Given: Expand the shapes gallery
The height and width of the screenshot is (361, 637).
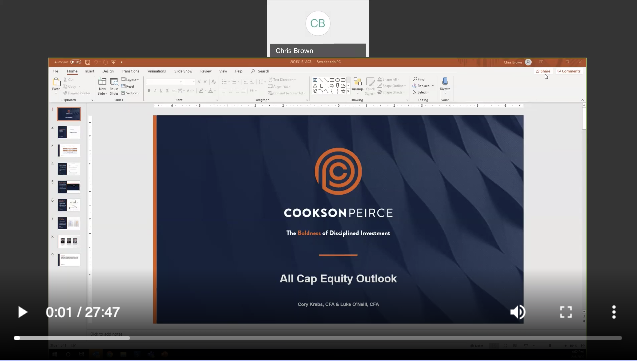Looking at the screenshot, I should [x=348, y=92].
